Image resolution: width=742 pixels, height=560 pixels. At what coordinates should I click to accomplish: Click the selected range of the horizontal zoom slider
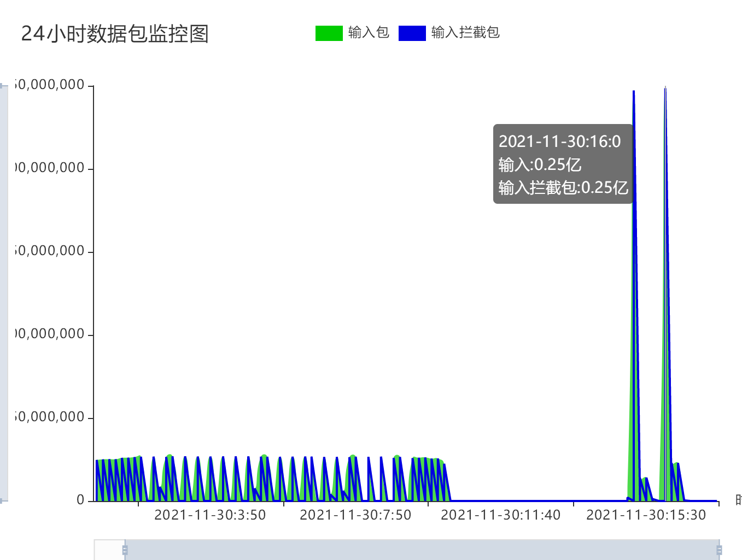coord(422,550)
